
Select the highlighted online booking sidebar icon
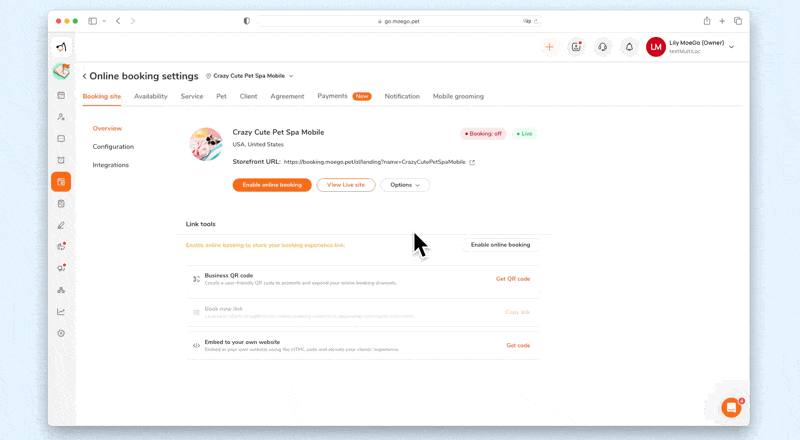pos(61,182)
